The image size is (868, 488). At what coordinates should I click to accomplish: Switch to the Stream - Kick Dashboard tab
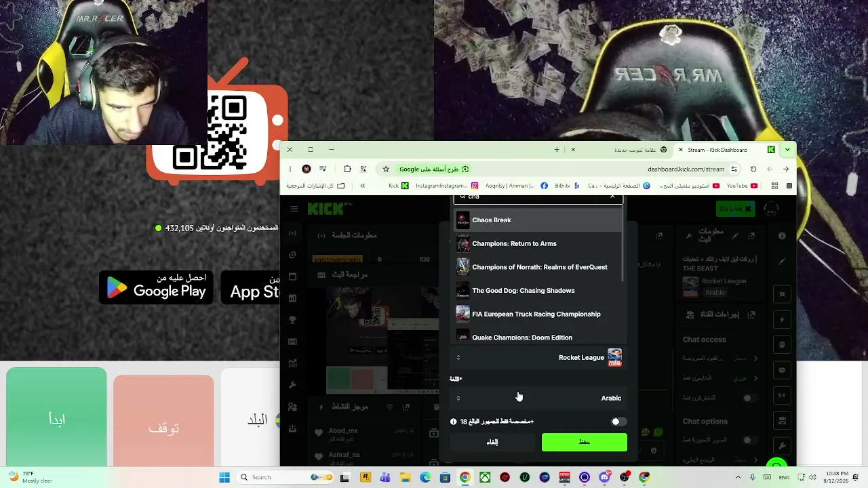coord(727,150)
